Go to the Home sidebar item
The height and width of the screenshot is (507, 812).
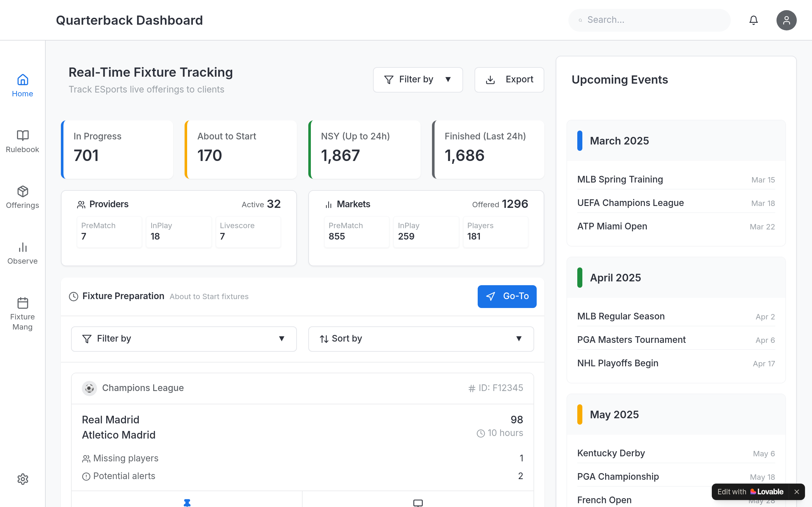coord(23,86)
